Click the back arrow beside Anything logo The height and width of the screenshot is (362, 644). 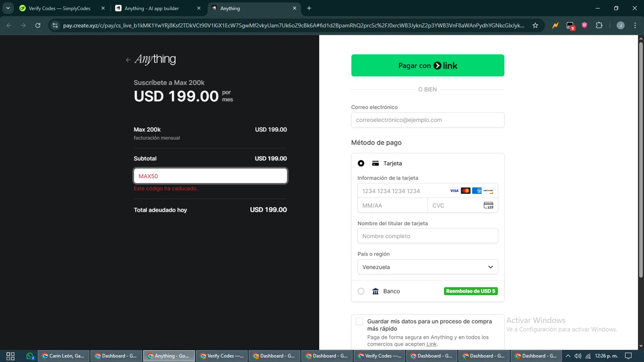[128, 60]
